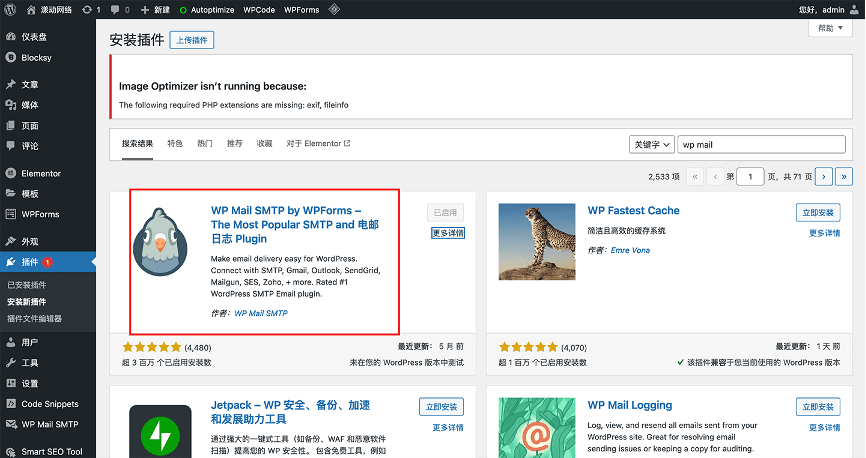The width and height of the screenshot is (866, 458).
Task: Switch to the Recommended tab
Action: click(x=235, y=144)
